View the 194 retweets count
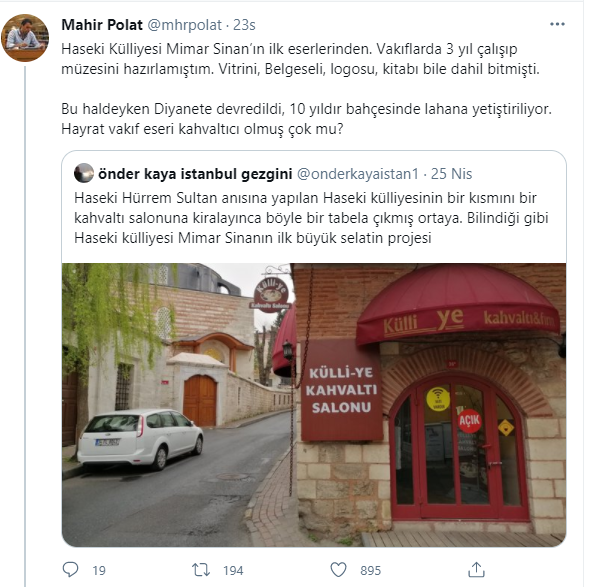The width and height of the screenshot is (603, 587). point(233,570)
